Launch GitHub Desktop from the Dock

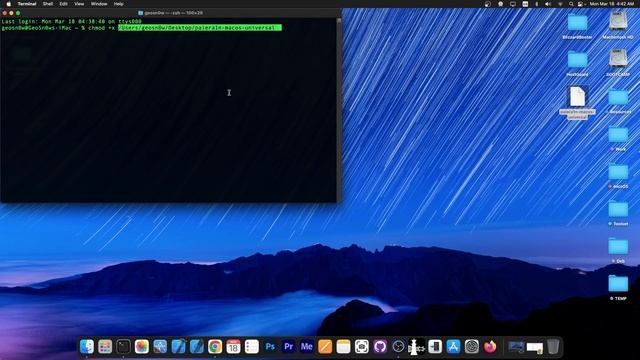[x=380, y=347]
